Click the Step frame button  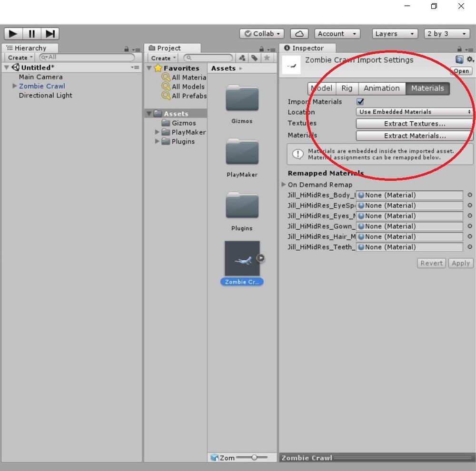pos(50,34)
